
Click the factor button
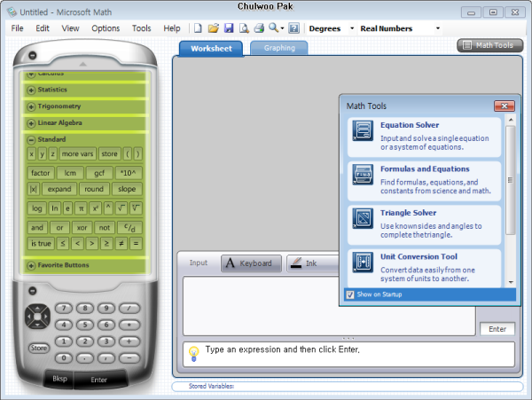tap(41, 173)
